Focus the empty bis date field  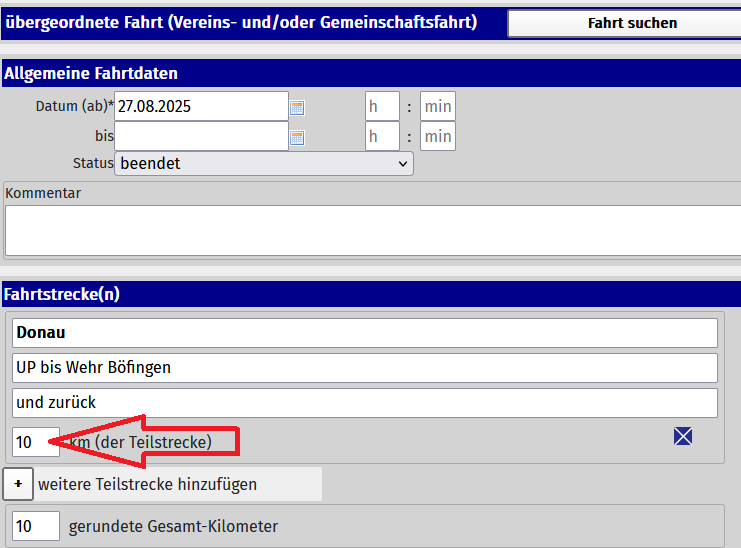pyautogui.click(x=201, y=137)
